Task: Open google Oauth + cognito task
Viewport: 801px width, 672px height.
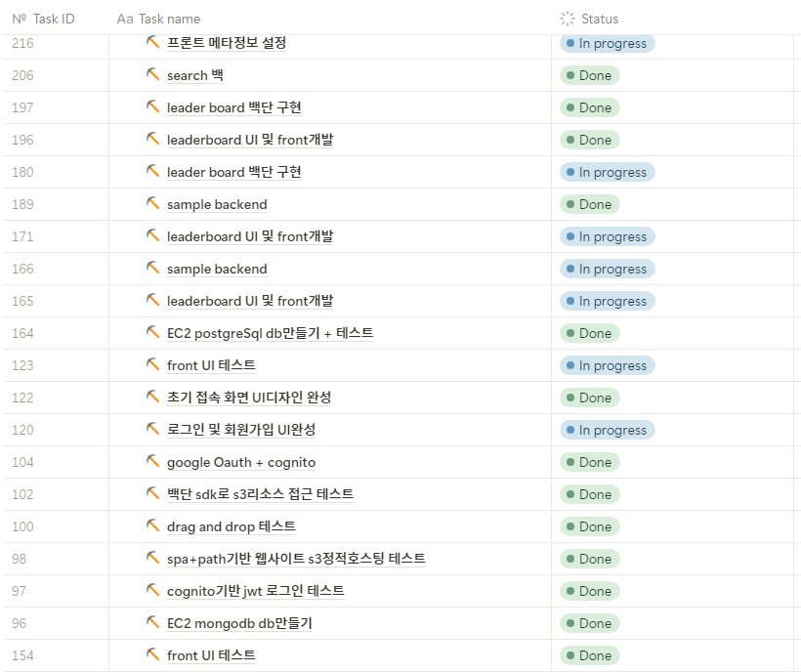Action: [x=241, y=462]
